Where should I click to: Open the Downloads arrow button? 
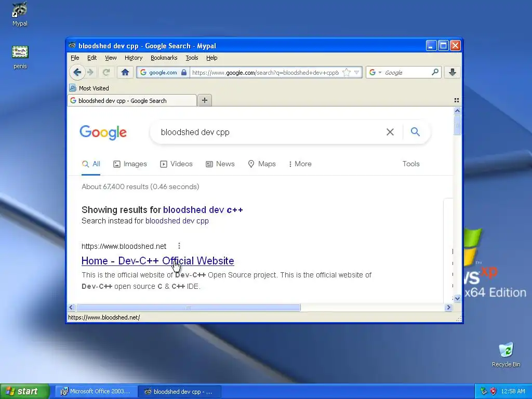tap(453, 72)
